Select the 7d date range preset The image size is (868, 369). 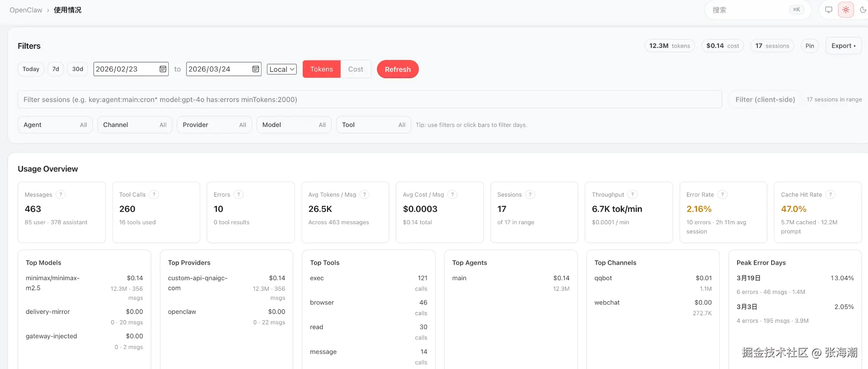[55, 69]
